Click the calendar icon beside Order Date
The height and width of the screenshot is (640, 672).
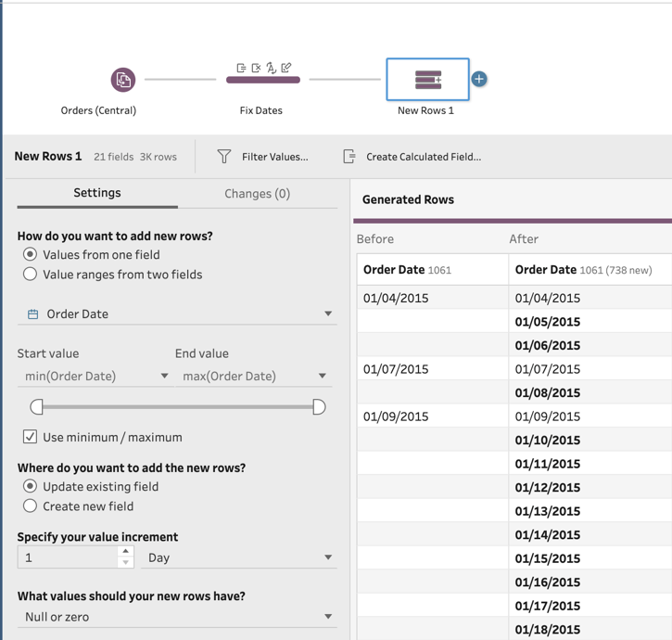[x=32, y=314]
